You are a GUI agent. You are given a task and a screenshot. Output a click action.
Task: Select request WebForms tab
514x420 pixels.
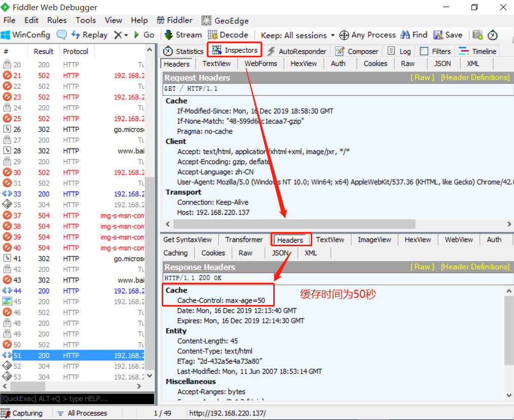[x=261, y=63]
